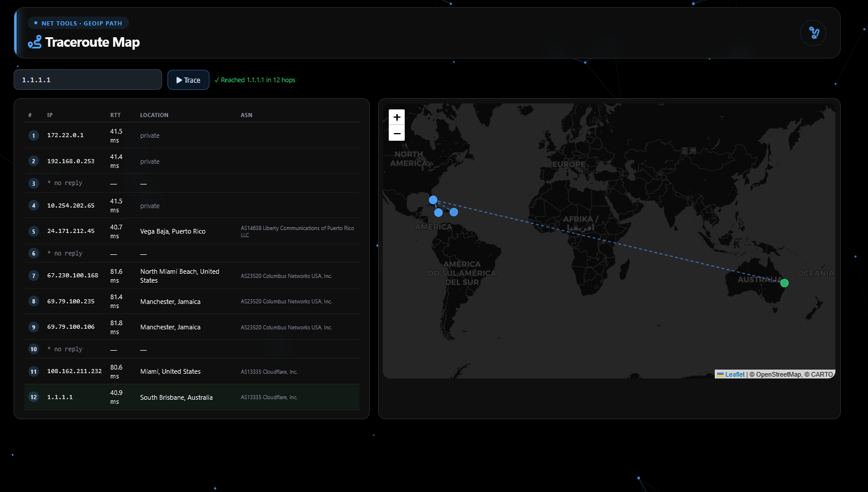Click the South Brisbane, Australia location
This screenshot has height=492, width=868.
[x=176, y=397]
